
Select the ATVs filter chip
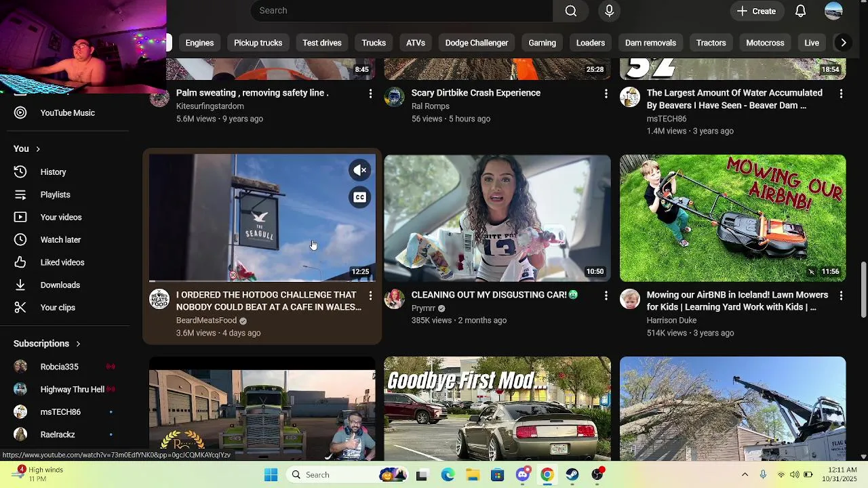416,43
